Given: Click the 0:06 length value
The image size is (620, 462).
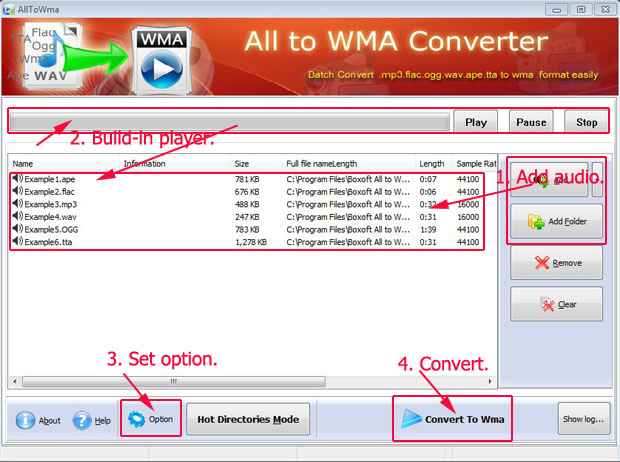Looking at the screenshot, I should [x=428, y=192].
